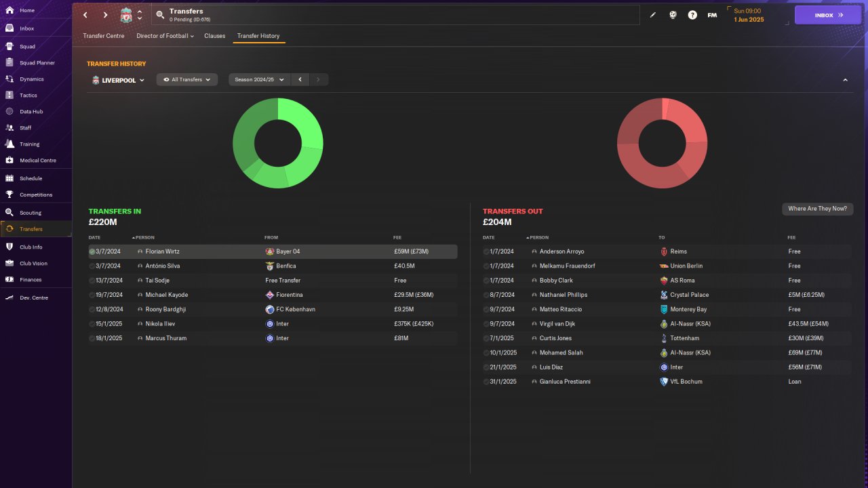Click the Transfers search field

[x=395, y=15]
